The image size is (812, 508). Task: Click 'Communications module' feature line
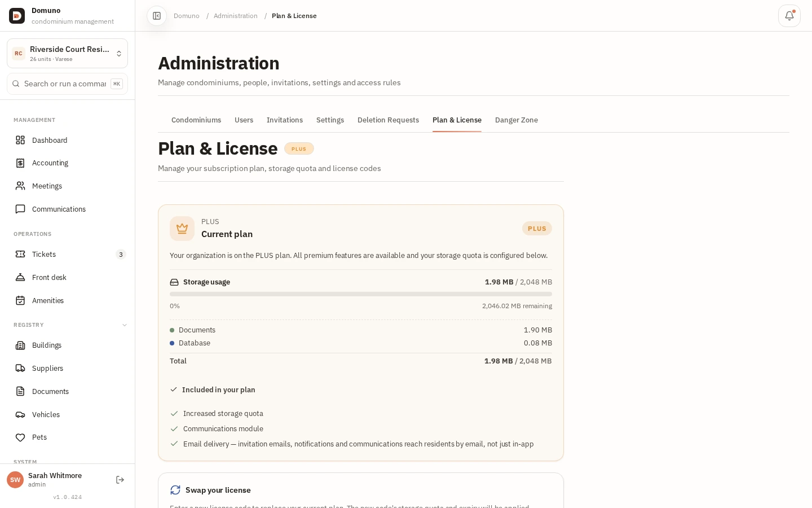[223, 429]
